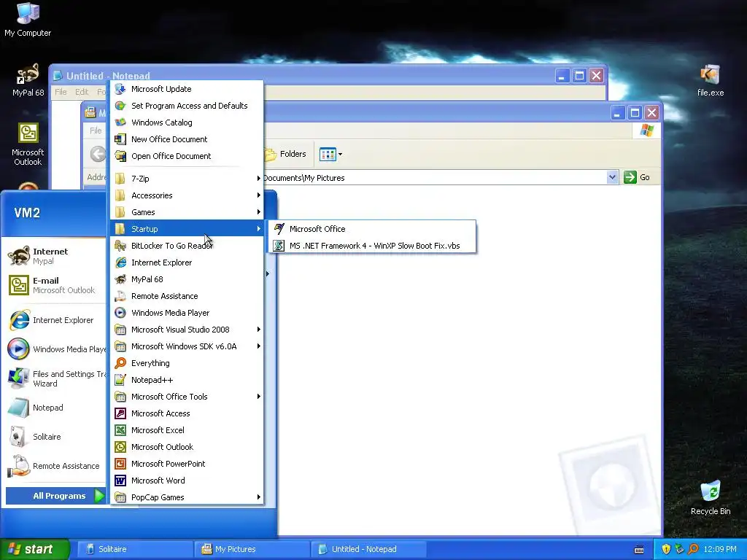Open Files and Settings Transfer Wizard

pyautogui.click(x=55, y=378)
